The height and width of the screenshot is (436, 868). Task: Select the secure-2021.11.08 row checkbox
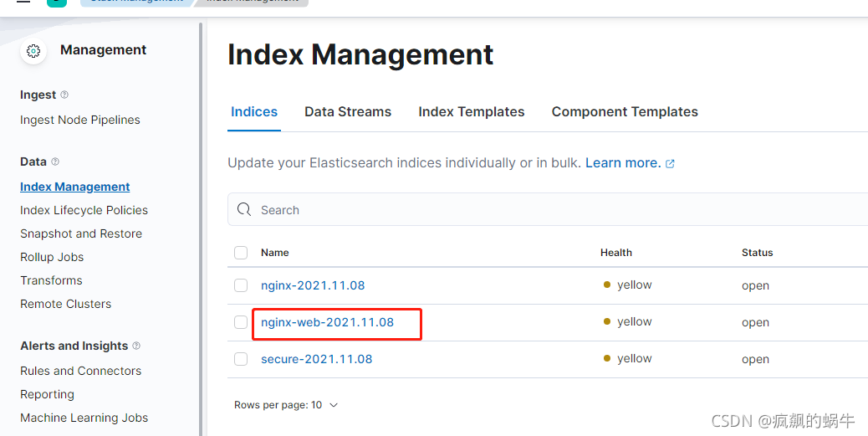click(x=241, y=359)
